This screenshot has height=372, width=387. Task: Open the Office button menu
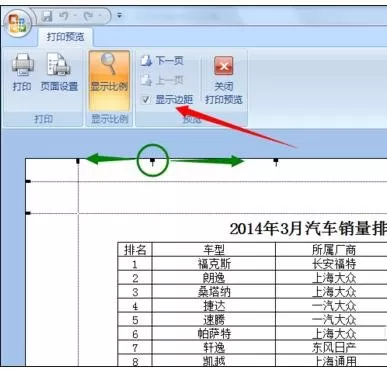point(18,24)
